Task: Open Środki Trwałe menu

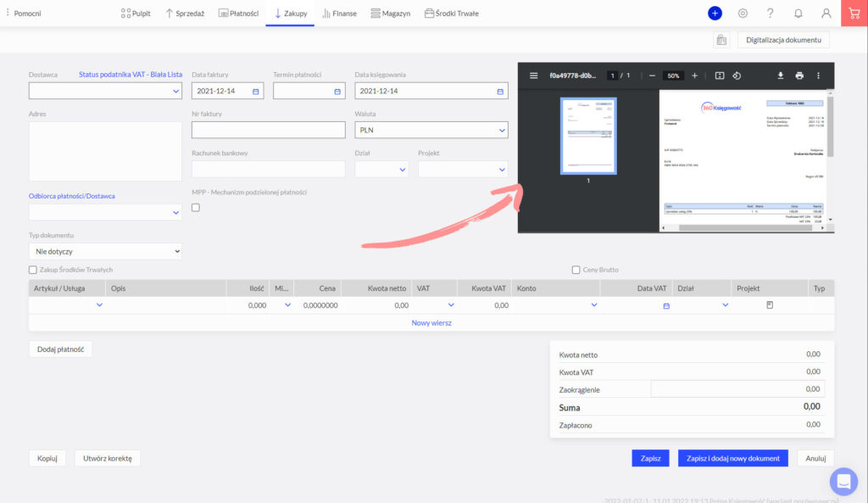Action: (452, 14)
